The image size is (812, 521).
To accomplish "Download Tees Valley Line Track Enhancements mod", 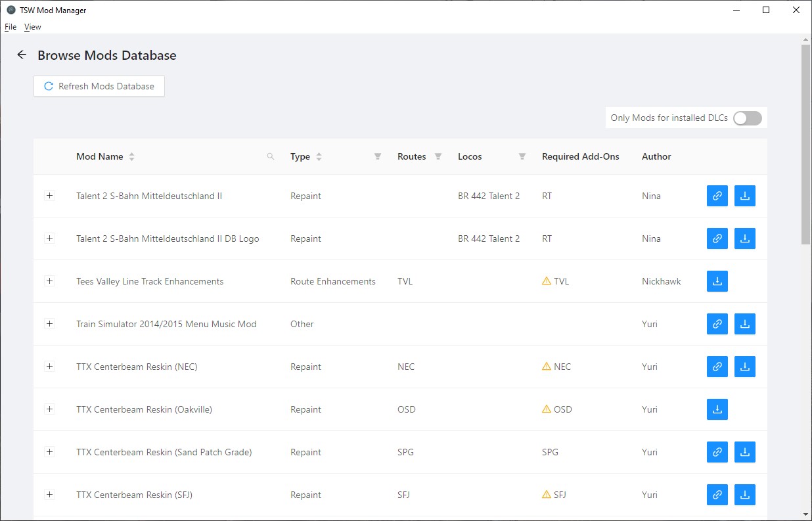I will 717,281.
